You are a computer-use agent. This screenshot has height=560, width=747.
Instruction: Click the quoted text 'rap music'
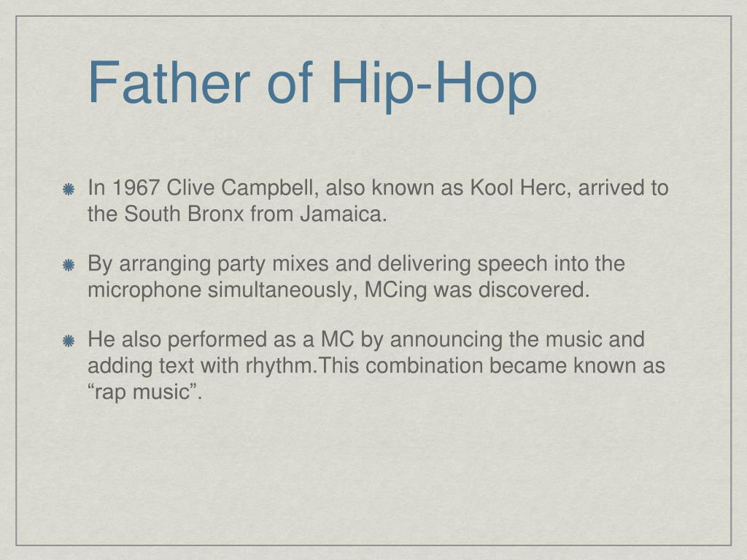tap(143, 392)
